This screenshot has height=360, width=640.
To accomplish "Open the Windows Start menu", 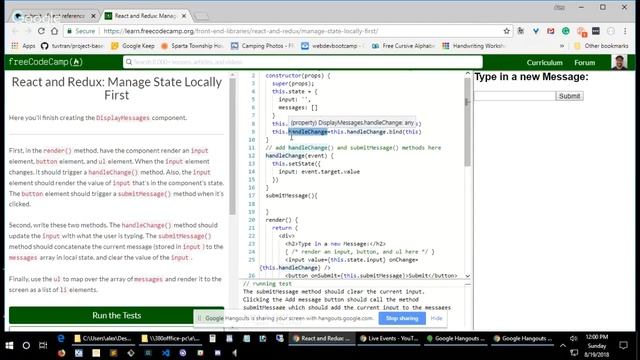I will pos(9,346).
